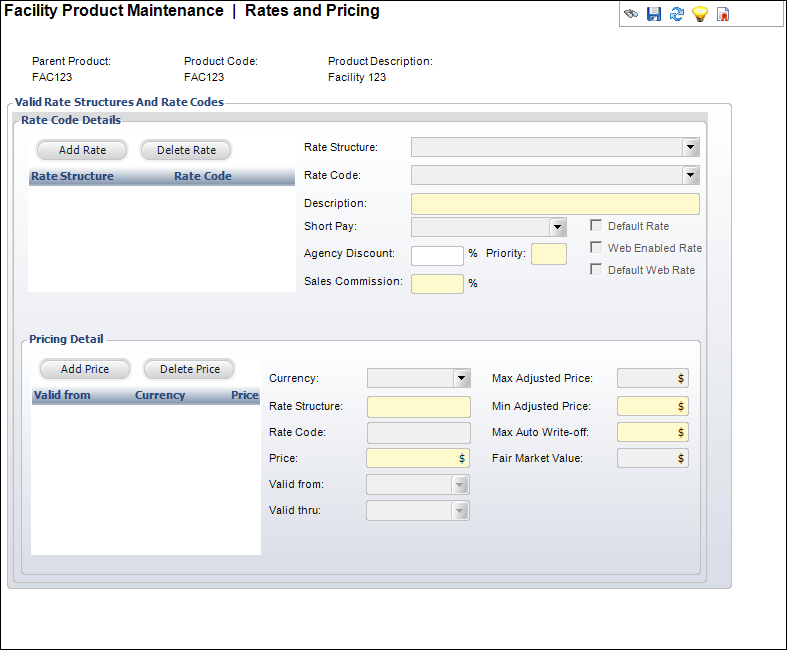Sort by the Valid from column header
The height and width of the screenshot is (650, 787).
(62, 395)
